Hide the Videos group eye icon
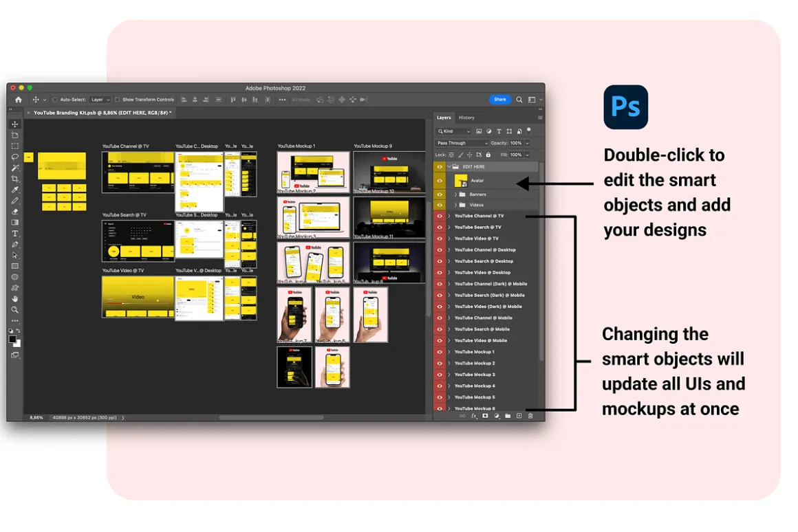Image resolution: width=798 pixels, height=532 pixels. 440,205
